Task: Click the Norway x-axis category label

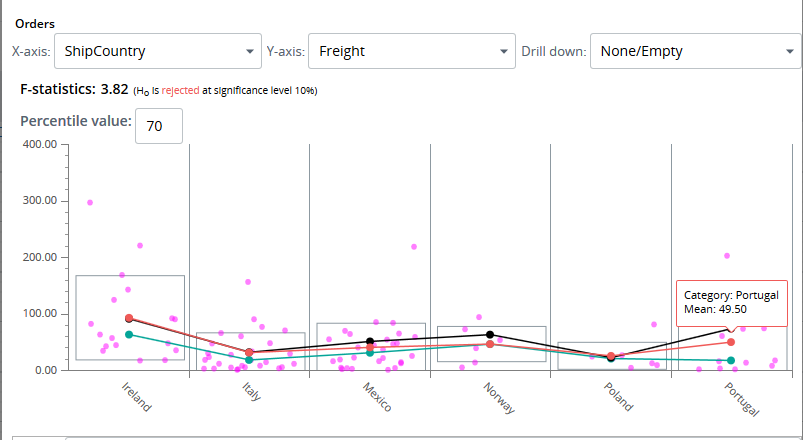Action: pyautogui.click(x=497, y=397)
